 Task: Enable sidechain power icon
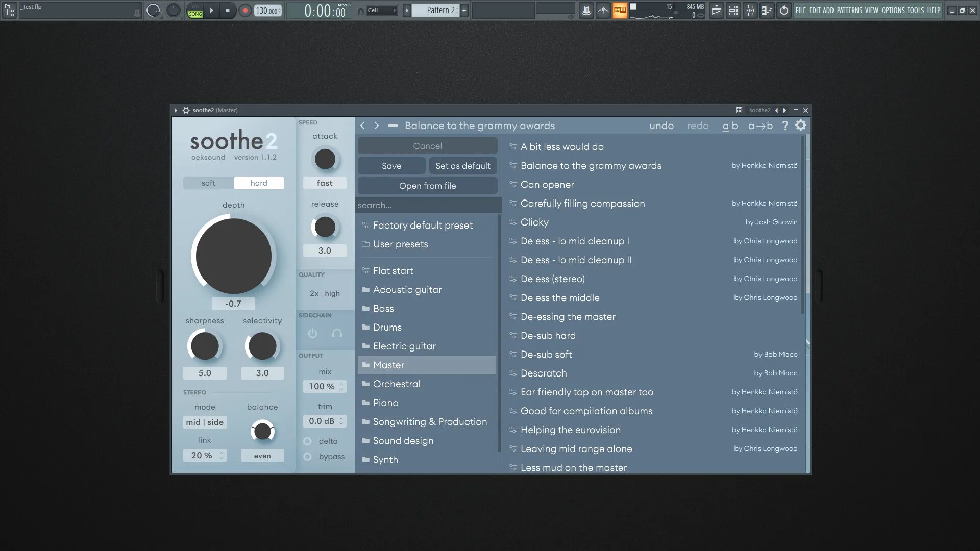pyautogui.click(x=313, y=333)
